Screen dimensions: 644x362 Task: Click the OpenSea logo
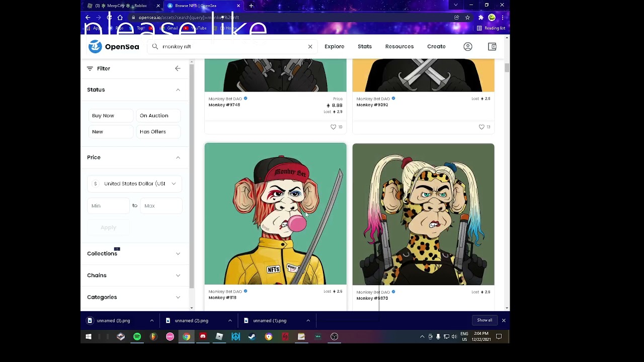click(x=114, y=46)
